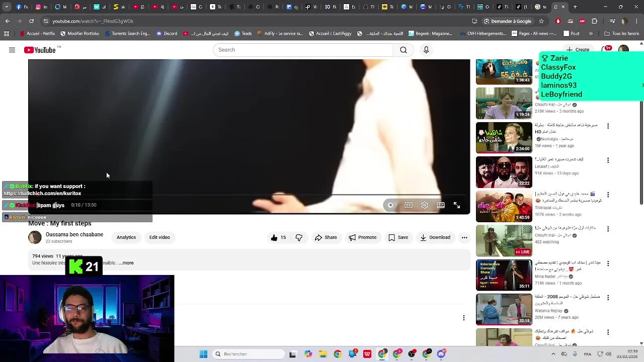Viewport: 644px width, 362px height.
Task: Open options menu for the live Choufli Hal video
Action: (608, 229)
